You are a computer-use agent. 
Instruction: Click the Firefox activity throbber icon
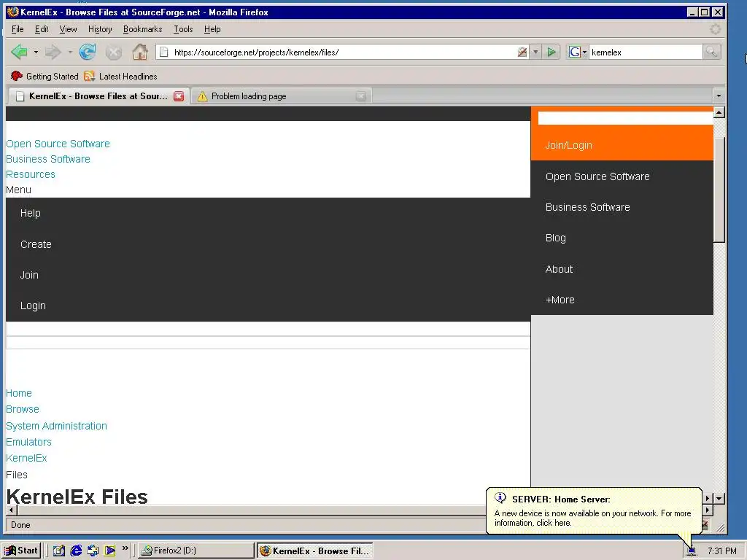click(x=715, y=29)
